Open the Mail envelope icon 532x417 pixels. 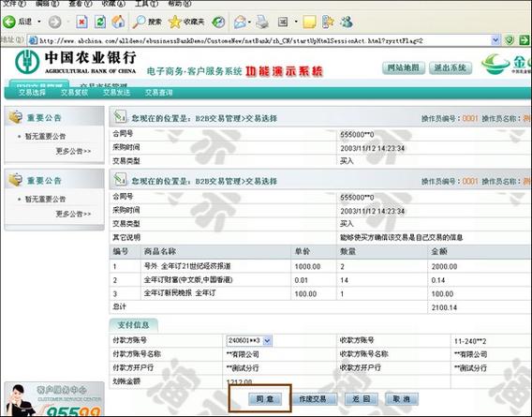pos(240,22)
